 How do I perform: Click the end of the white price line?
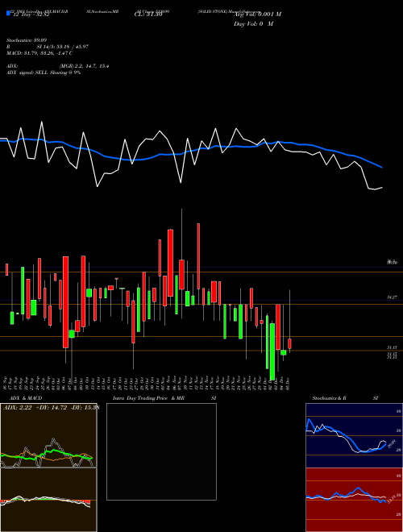382,187
